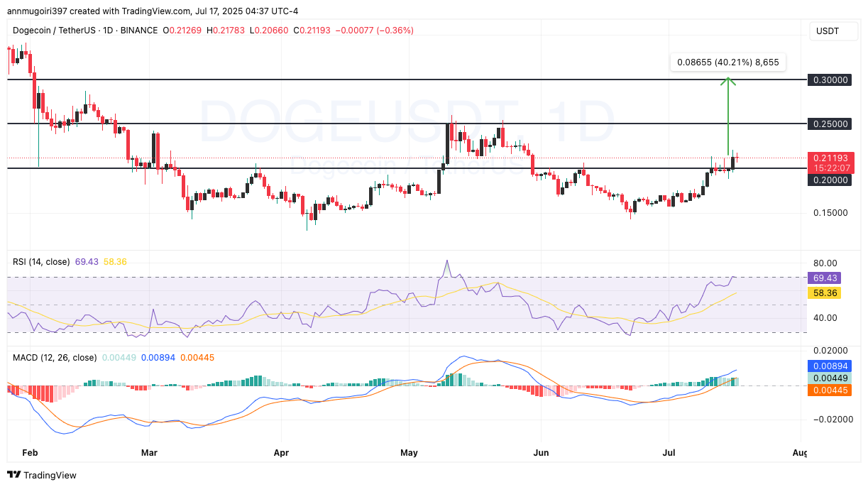Viewport: 868px width, 487px height.
Task: Click the measurement label 0.08655 (40.21%) 8,655
Action: pyautogui.click(x=728, y=62)
